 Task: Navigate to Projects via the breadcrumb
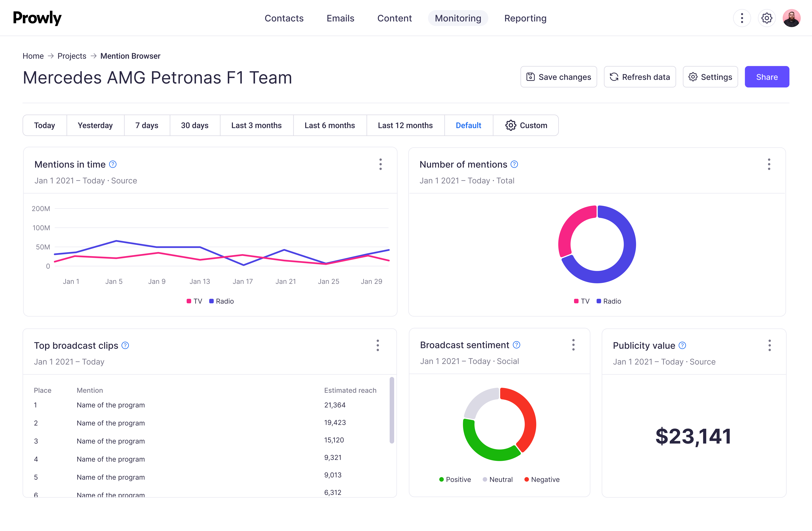tap(72, 56)
